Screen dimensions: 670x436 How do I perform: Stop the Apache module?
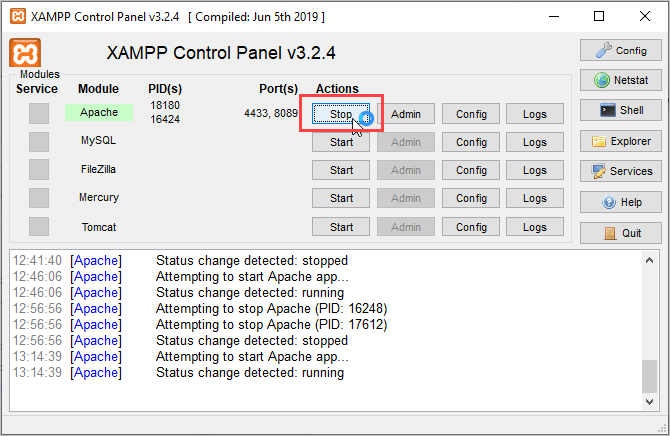pos(341,114)
